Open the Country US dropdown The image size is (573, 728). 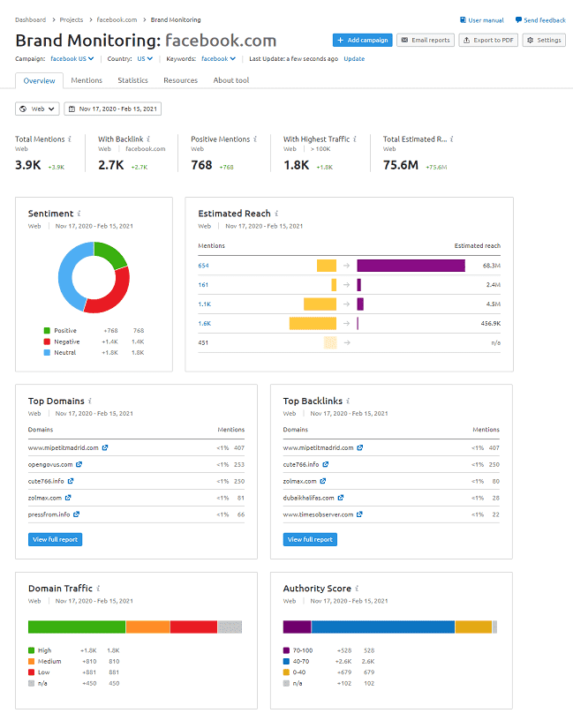(145, 58)
